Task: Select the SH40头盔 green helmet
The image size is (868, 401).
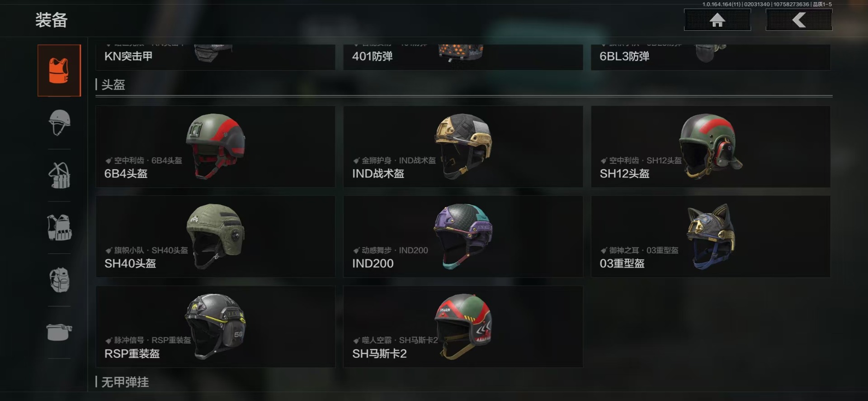Action: pyautogui.click(x=215, y=237)
